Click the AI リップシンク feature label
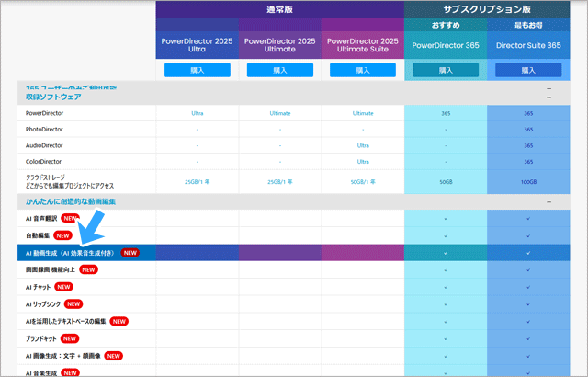Viewport: 588px width, 377px height. [x=43, y=304]
